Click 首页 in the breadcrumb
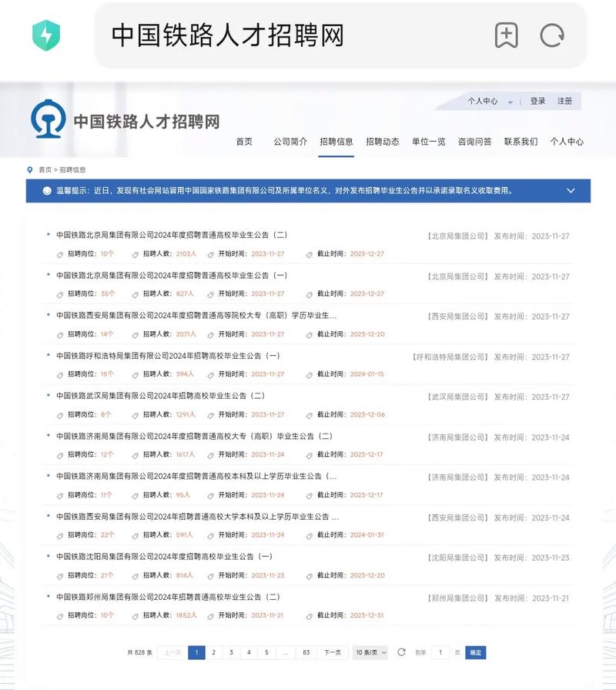616x690 pixels. point(45,170)
